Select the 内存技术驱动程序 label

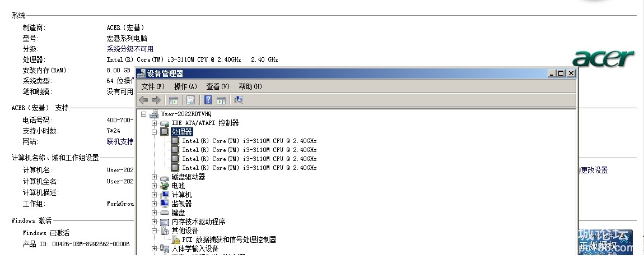pos(198,222)
